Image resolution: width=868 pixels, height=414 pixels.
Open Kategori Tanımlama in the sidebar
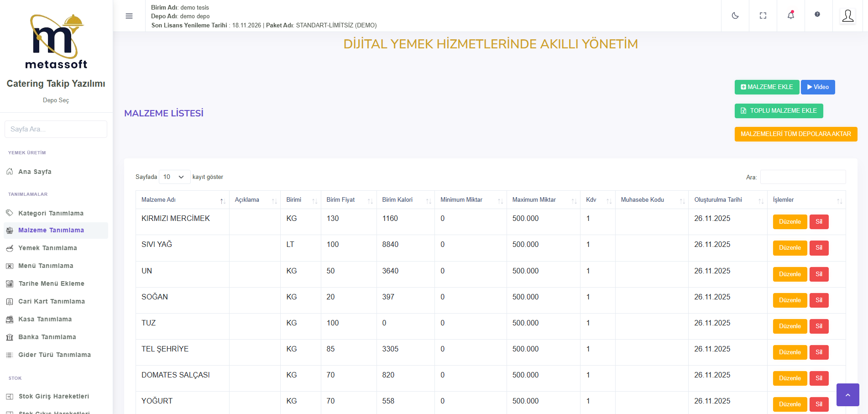(x=51, y=213)
